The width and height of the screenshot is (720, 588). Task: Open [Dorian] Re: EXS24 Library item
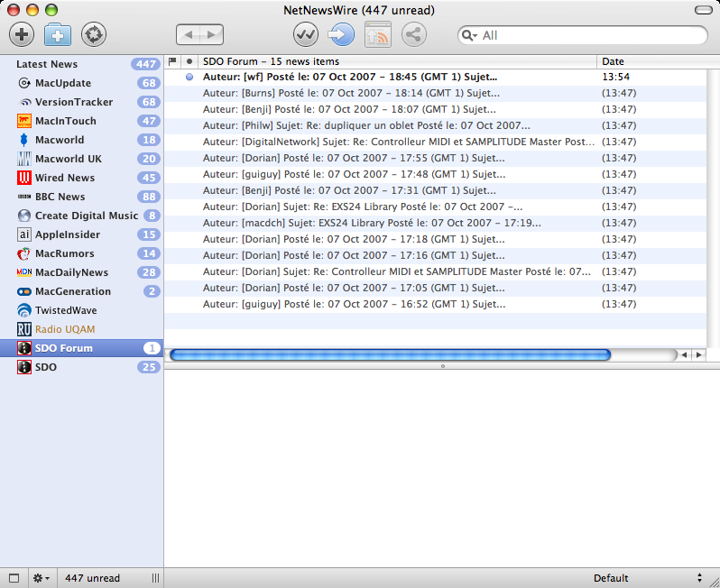pos(435,207)
